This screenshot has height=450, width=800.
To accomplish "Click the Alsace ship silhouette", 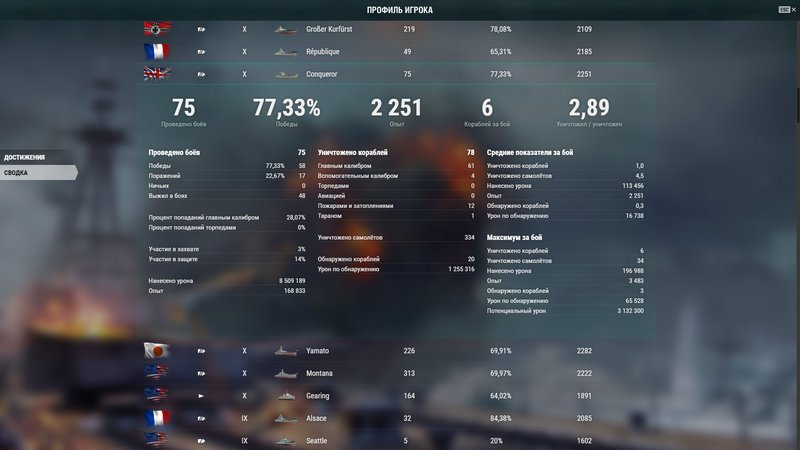I will click(x=286, y=418).
